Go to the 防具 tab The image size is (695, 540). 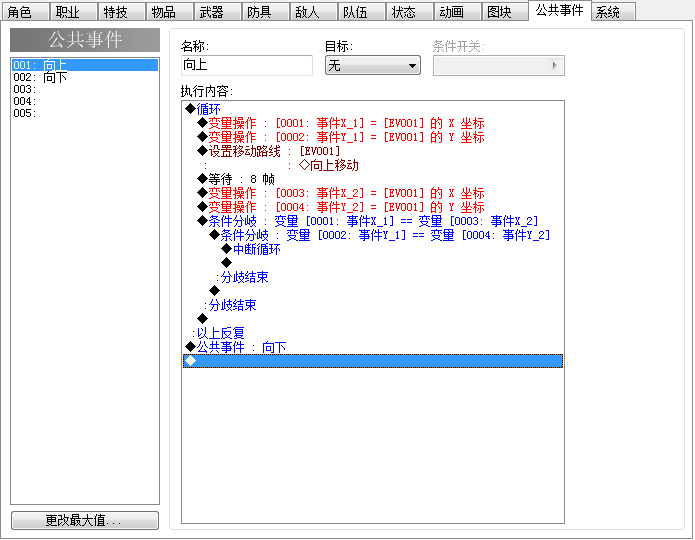pyautogui.click(x=265, y=12)
